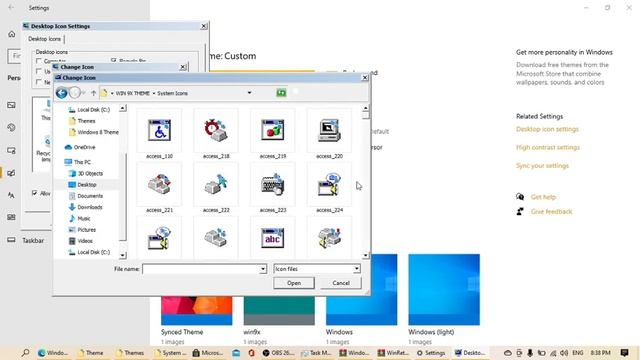Viewport: 640px width, 360px height.
Task: Click the File name input field
Action: tap(201, 269)
